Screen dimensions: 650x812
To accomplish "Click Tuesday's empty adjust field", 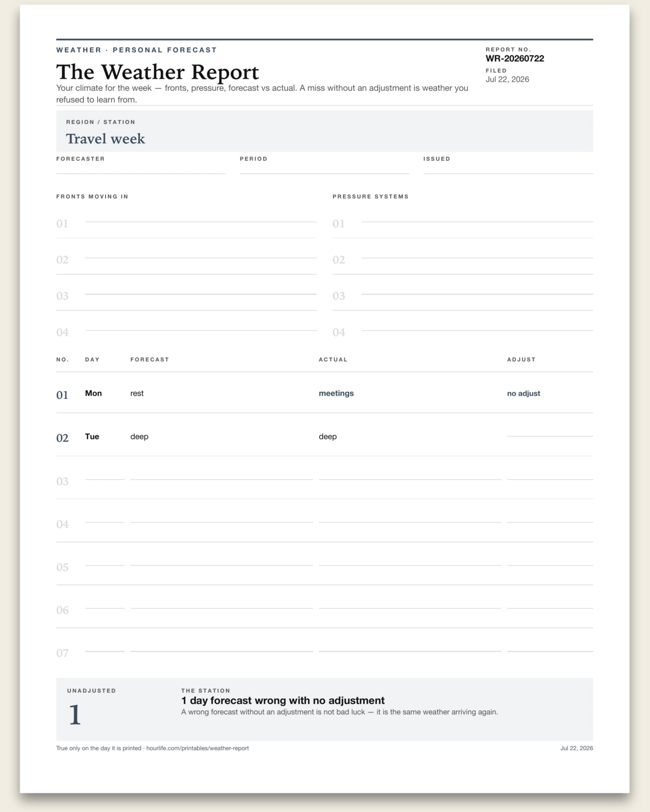I will click(550, 431).
